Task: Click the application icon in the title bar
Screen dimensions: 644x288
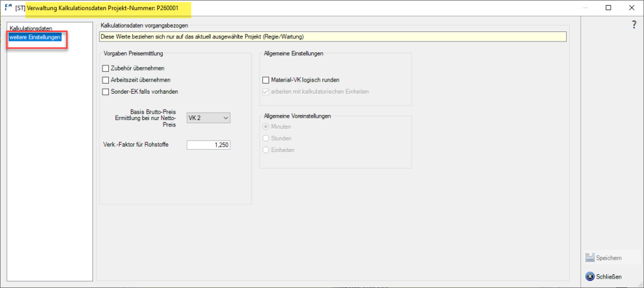Action: tap(8, 8)
